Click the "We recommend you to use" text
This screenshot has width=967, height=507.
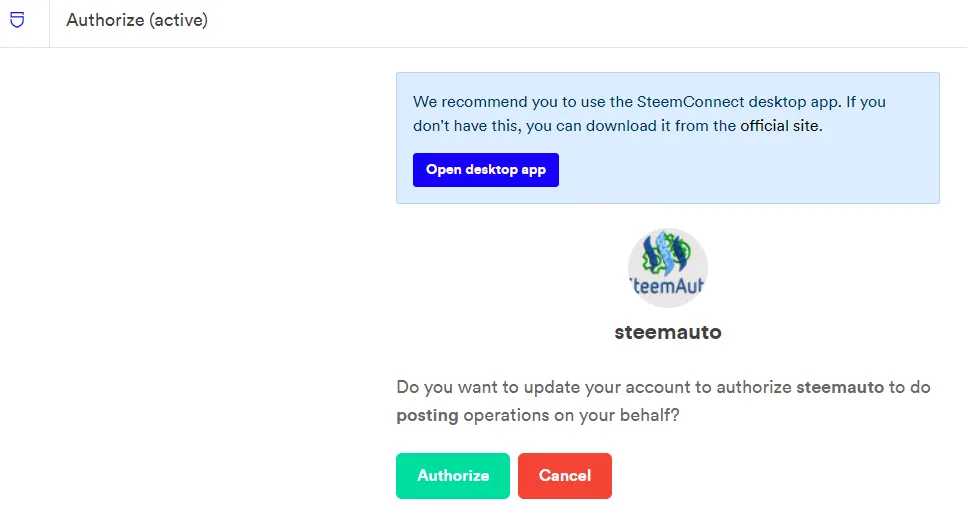tap(502, 102)
